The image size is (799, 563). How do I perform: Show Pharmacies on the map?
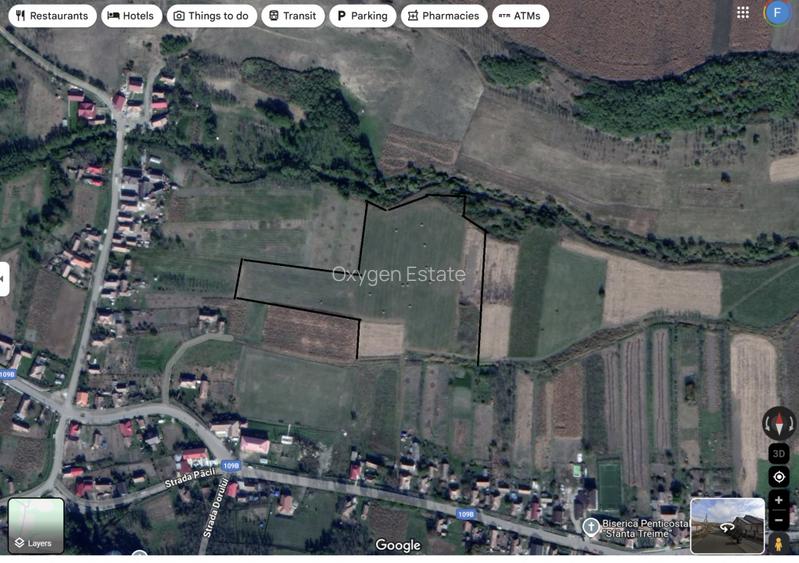click(x=444, y=16)
